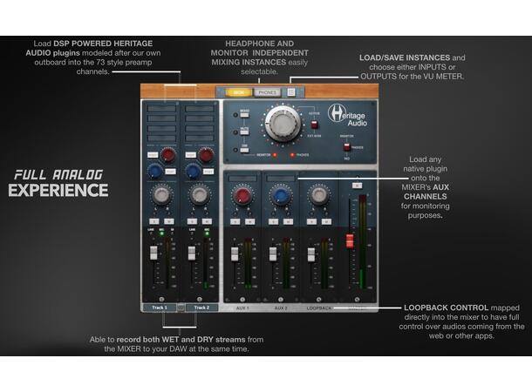Click the gray pan knob on Track 2

pos(199,194)
